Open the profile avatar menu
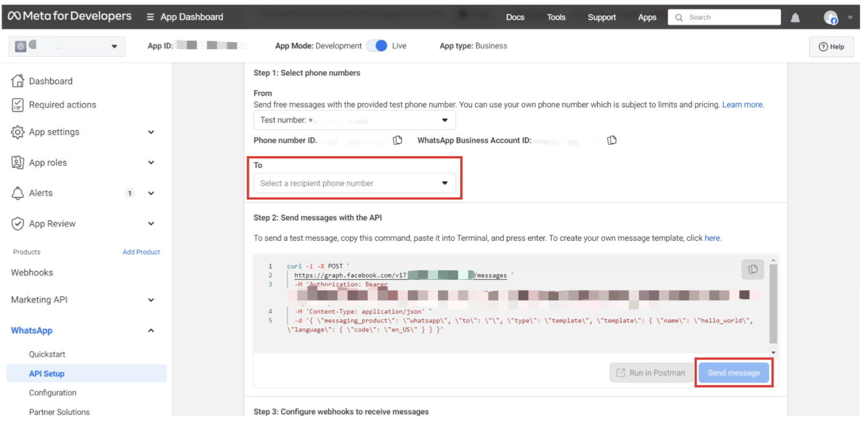The height and width of the screenshot is (427, 868). (831, 18)
